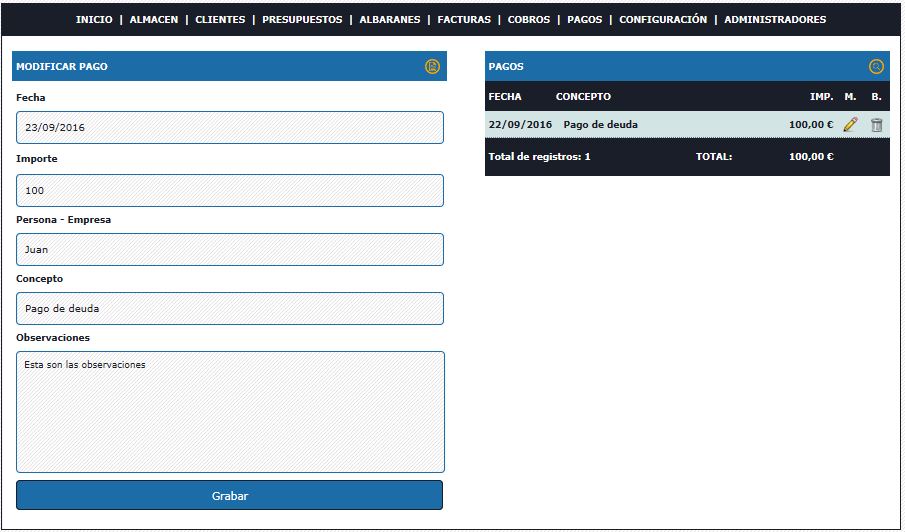Open the ALBARANES section
This screenshot has width=905, height=532.
[x=390, y=20]
